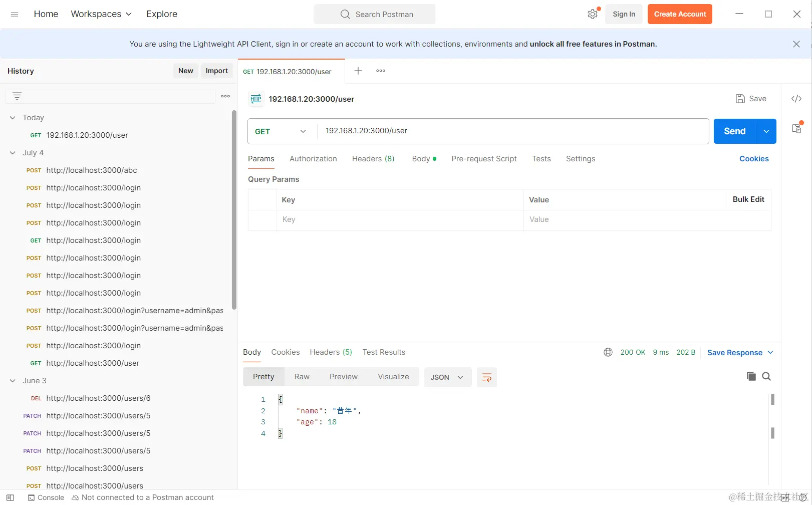Click the New button in History
Viewport: 812px width, 505px height.
tap(186, 71)
